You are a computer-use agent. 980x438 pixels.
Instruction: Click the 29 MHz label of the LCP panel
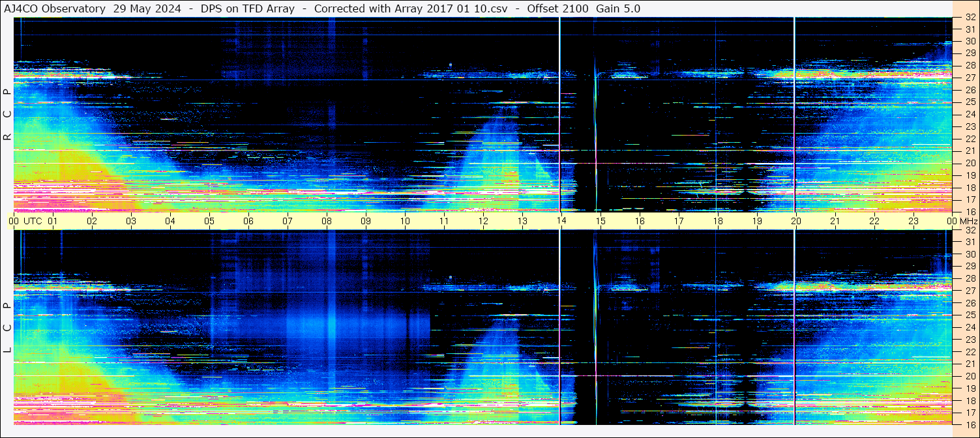pyautogui.click(x=970, y=267)
